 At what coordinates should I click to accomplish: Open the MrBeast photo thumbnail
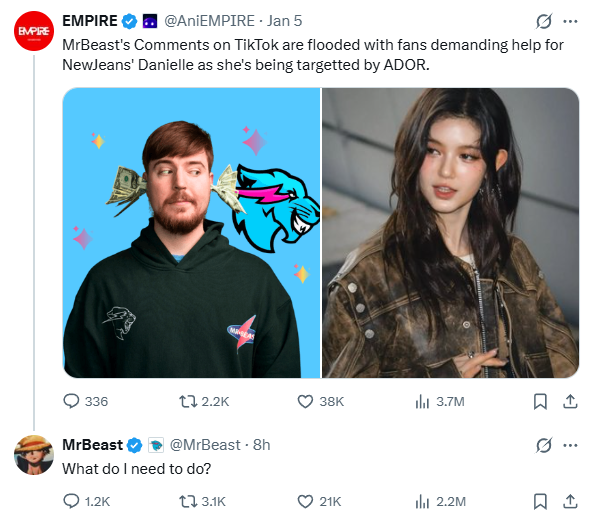click(x=191, y=233)
